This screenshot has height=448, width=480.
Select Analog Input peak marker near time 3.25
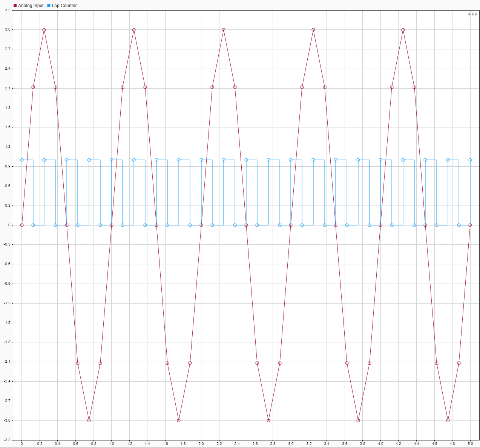click(313, 30)
